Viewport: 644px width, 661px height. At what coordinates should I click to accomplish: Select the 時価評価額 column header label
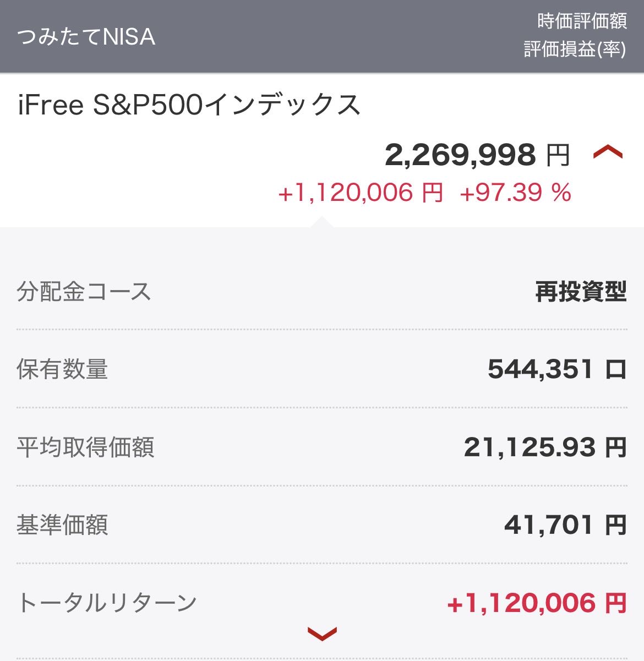click(582, 21)
